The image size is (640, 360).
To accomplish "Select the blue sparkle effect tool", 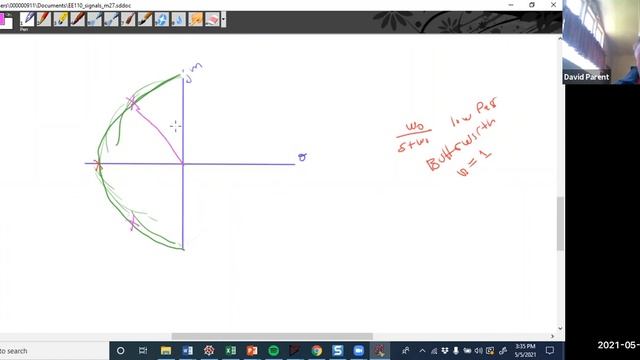I will pos(162,20).
